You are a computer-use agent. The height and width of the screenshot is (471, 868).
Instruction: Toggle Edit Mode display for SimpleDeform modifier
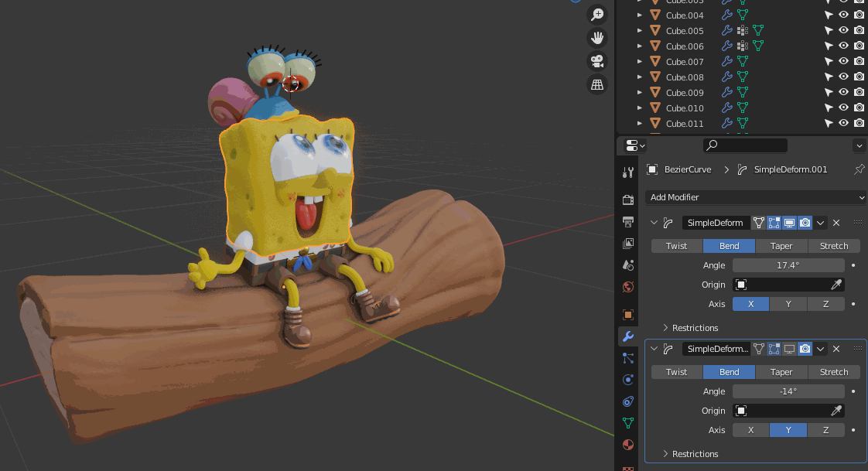click(x=774, y=223)
